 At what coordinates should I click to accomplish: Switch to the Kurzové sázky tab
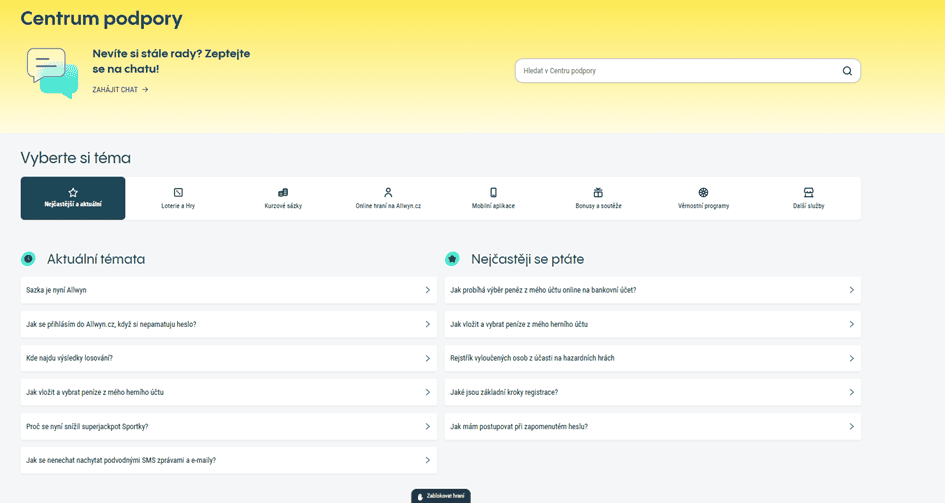click(x=283, y=198)
